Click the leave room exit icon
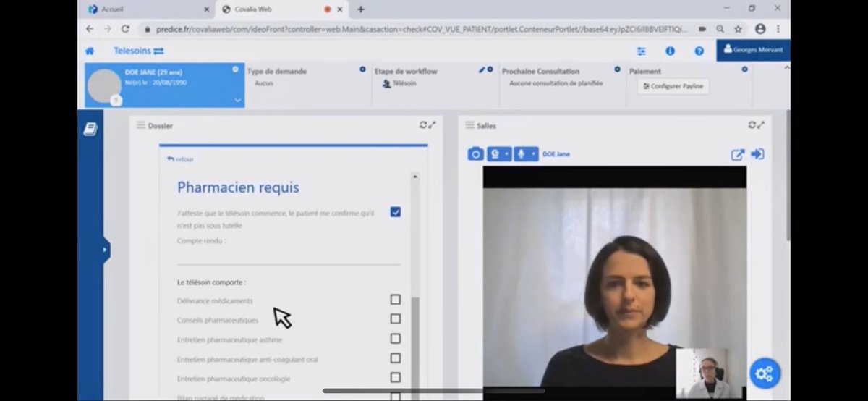The width and height of the screenshot is (868, 401). 758,154
